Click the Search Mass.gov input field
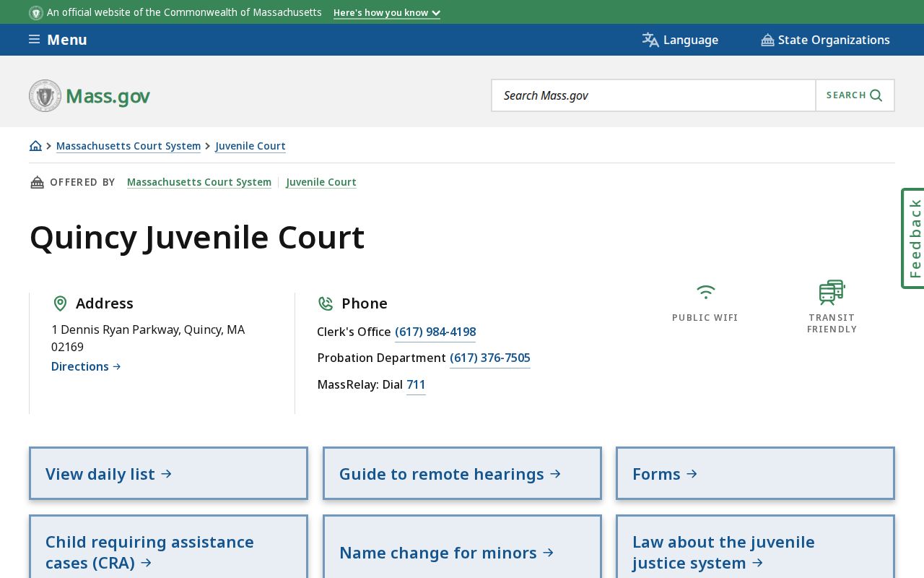The width and height of the screenshot is (924, 578). (653, 95)
